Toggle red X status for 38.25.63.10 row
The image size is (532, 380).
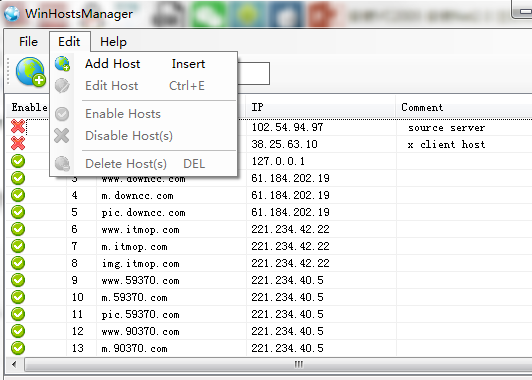coord(18,144)
